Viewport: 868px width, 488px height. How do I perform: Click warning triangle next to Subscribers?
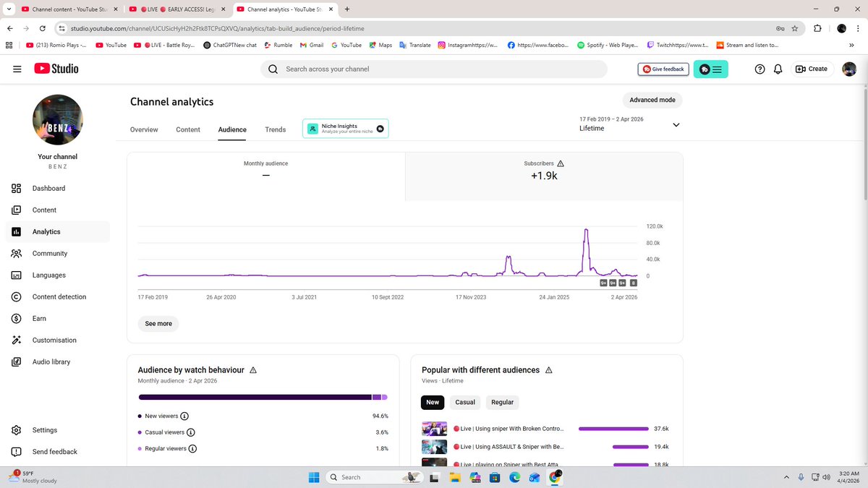561,164
